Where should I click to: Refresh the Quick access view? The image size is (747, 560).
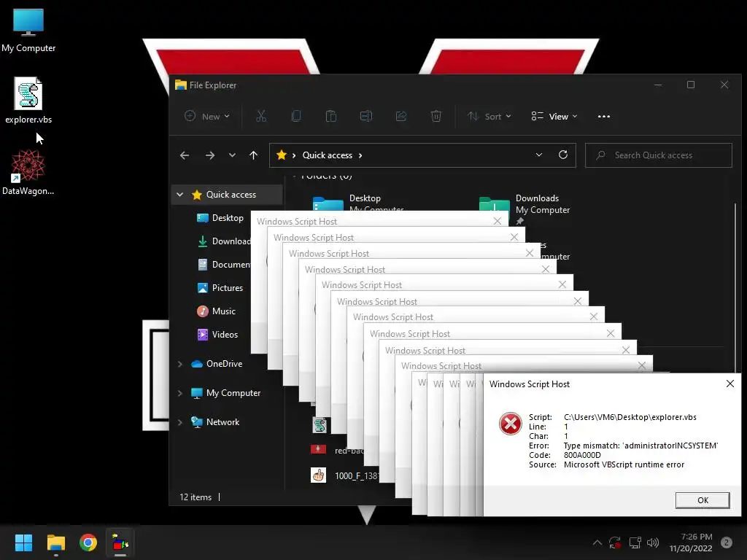click(x=563, y=155)
